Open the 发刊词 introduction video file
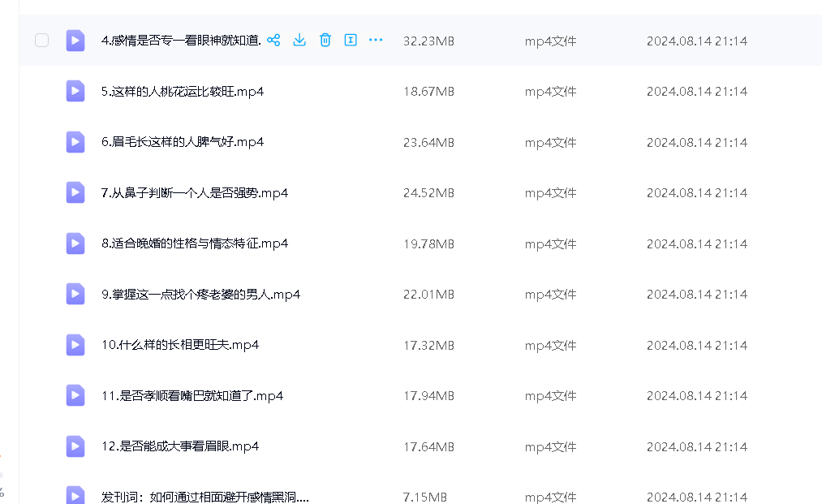 point(204,496)
